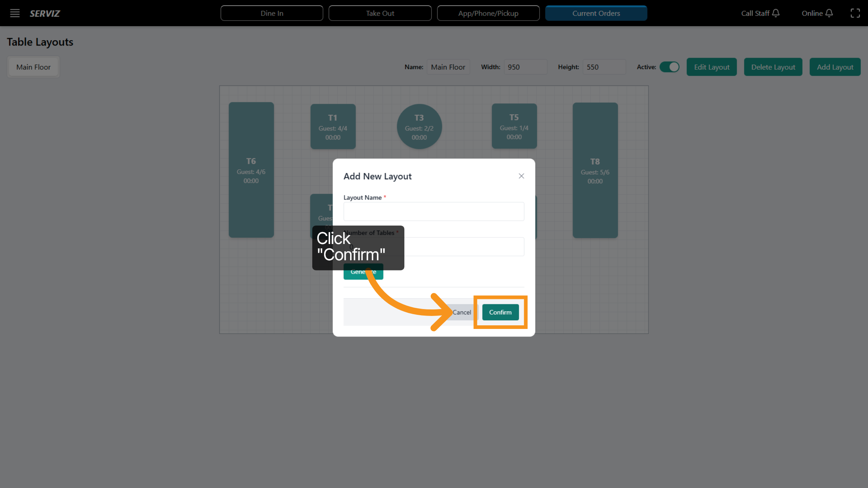Viewport: 868px width, 488px height.
Task: Select the Main Floor layout
Action: [33, 67]
